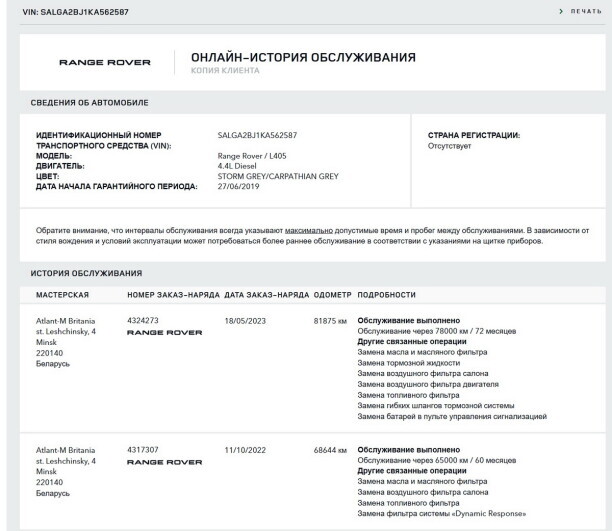Image resolution: width=612 pixels, height=531 pixels.
Task: Click order number 4317307
Action: pos(144,450)
